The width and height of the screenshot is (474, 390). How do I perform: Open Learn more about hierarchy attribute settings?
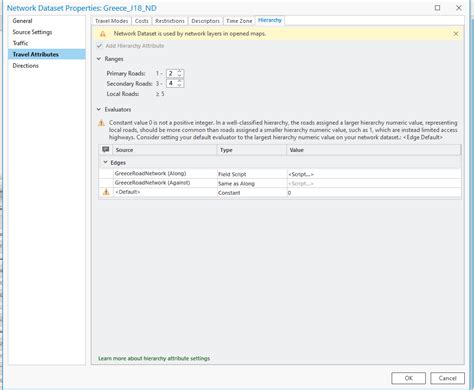pos(154,358)
